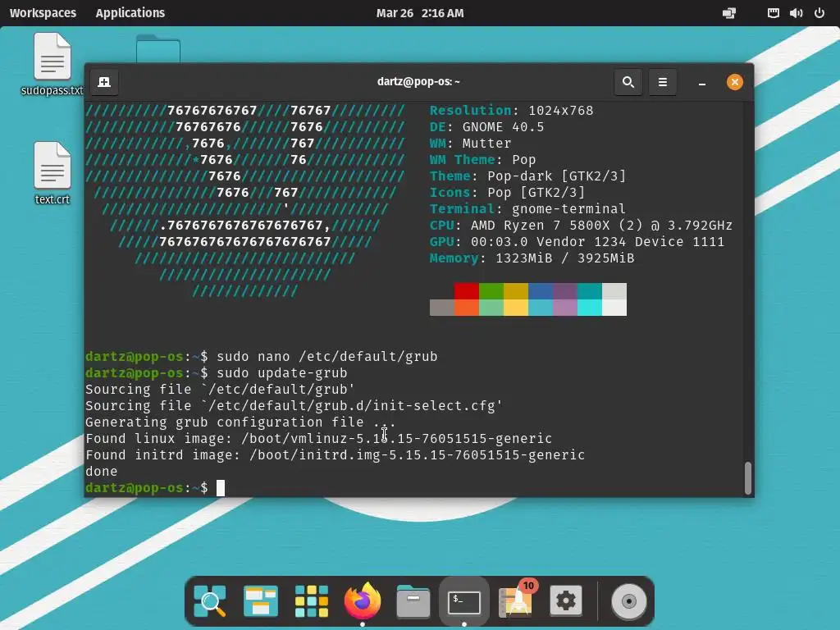Open the applications grid in dock

pos(312,600)
